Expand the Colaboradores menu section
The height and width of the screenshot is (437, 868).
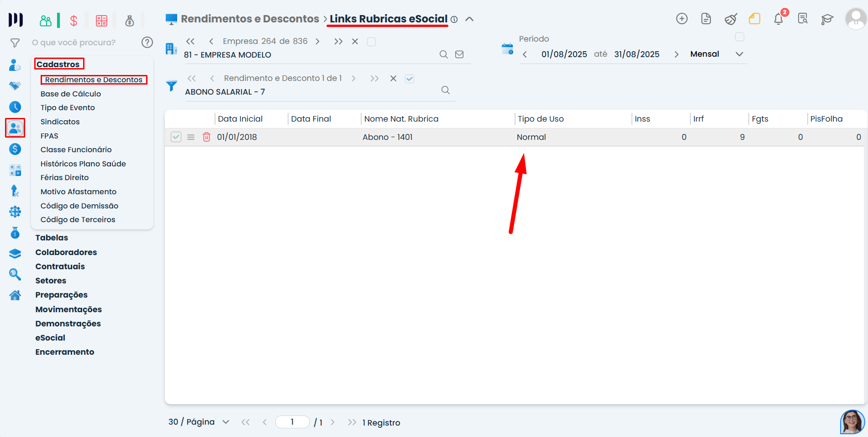tap(66, 252)
